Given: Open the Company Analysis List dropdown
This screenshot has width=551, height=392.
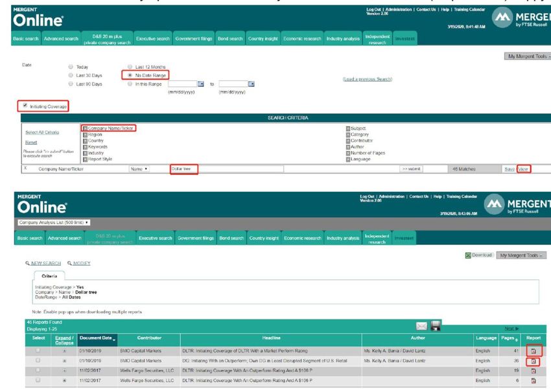Looking at the screenshot, I should 54,222.
